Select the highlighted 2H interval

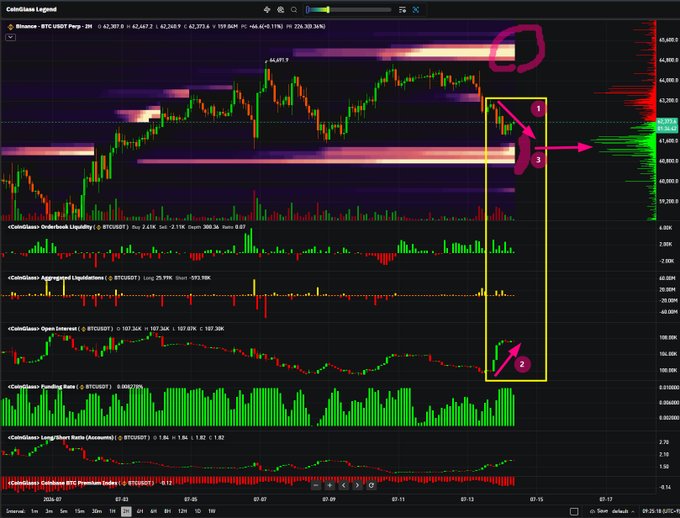pyautogui.click(x=126, y=511)
